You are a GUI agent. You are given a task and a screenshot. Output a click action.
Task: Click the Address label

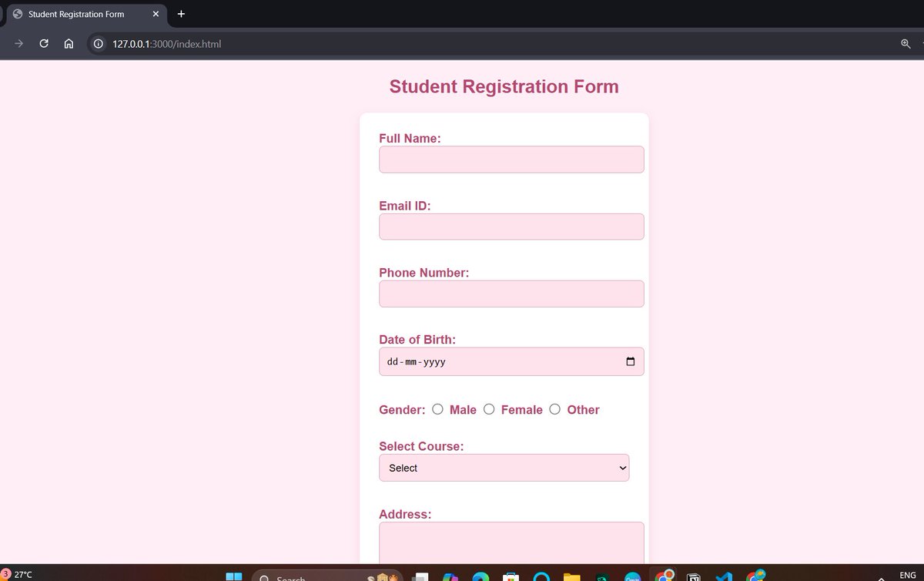[x=405, y=514]
